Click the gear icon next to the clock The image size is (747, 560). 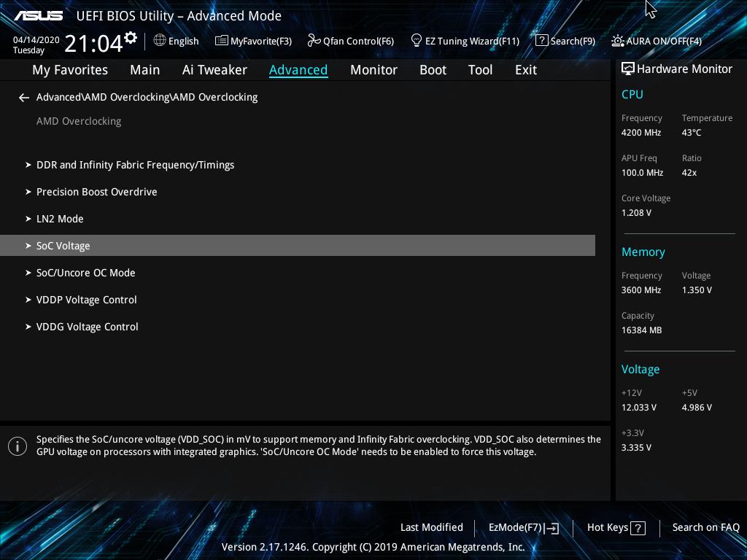click(x=131, y=38)
